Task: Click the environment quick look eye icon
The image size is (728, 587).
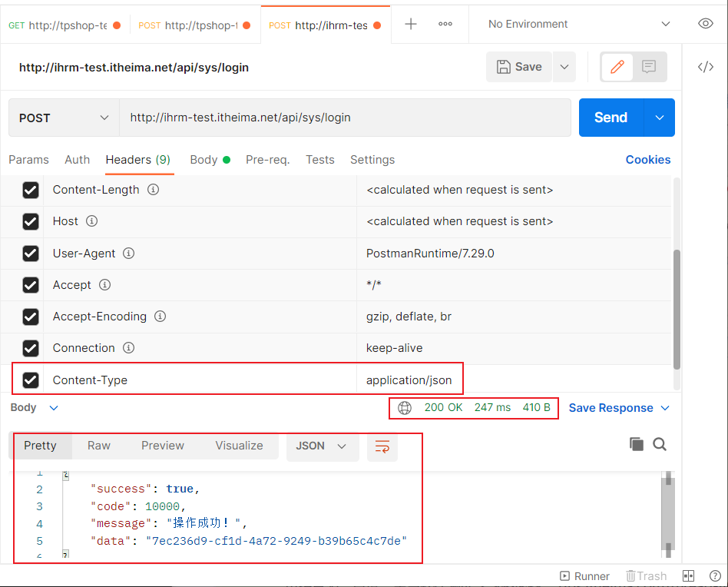Action: coord(705,24)
